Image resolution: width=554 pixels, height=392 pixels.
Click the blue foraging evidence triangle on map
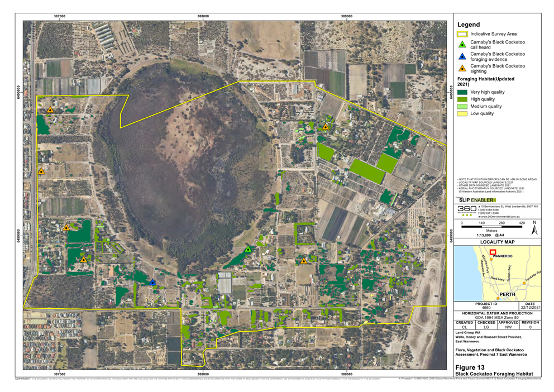(152, 282)
